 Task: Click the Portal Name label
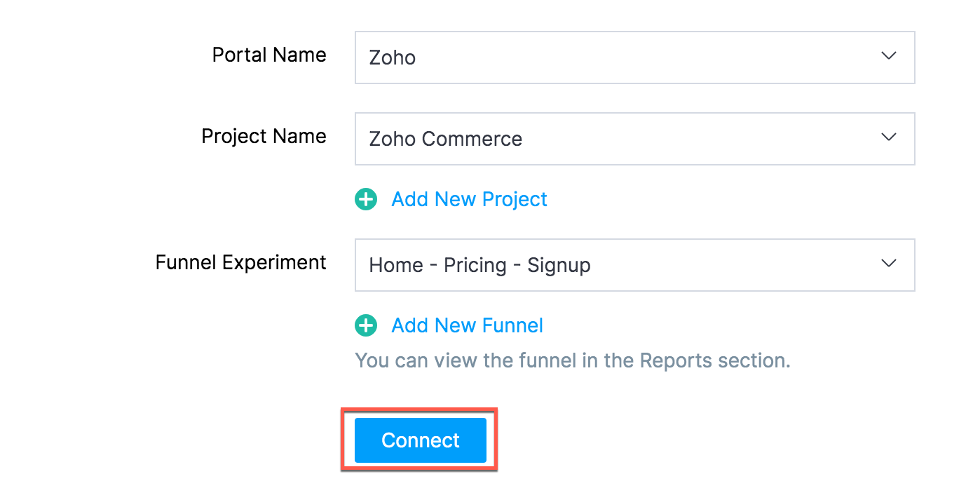(269, 55)
